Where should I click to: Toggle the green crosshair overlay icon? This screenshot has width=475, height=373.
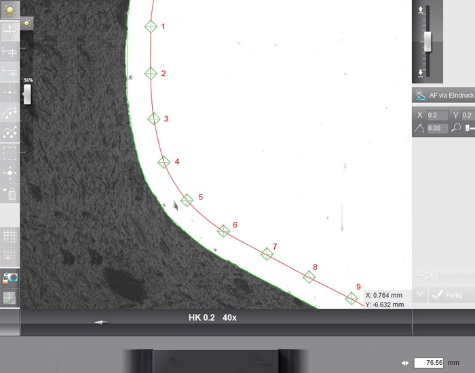10,298
